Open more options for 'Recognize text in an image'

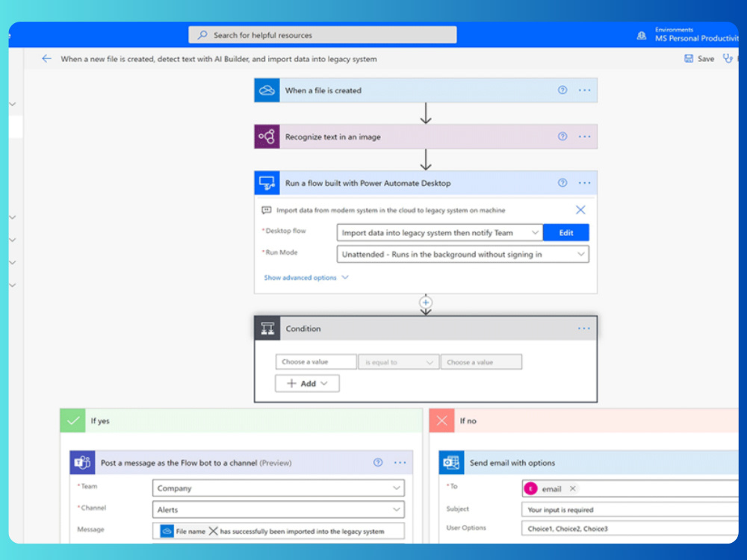point(585,137)
